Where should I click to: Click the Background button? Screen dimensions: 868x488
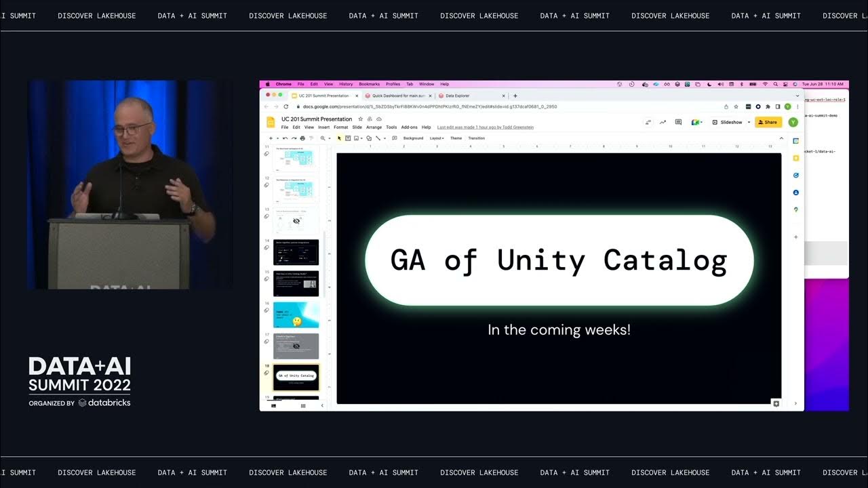(413, 138)
